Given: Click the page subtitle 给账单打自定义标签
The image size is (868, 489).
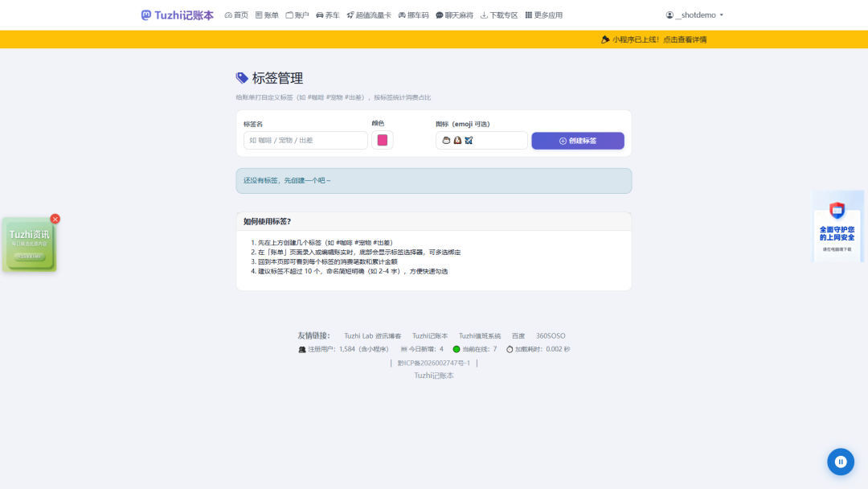Looking at the screenshot, I should tap(334, 97).
